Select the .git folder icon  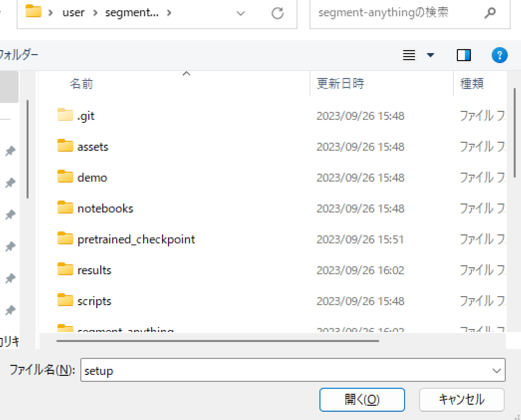coord(65,115)
